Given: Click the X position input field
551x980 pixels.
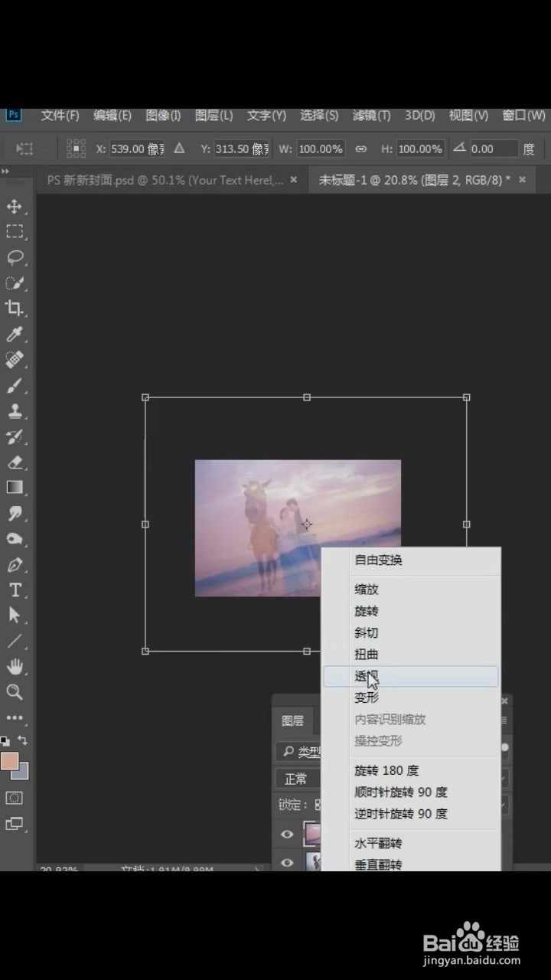Looking at the screenshot, I should [137, 149].
